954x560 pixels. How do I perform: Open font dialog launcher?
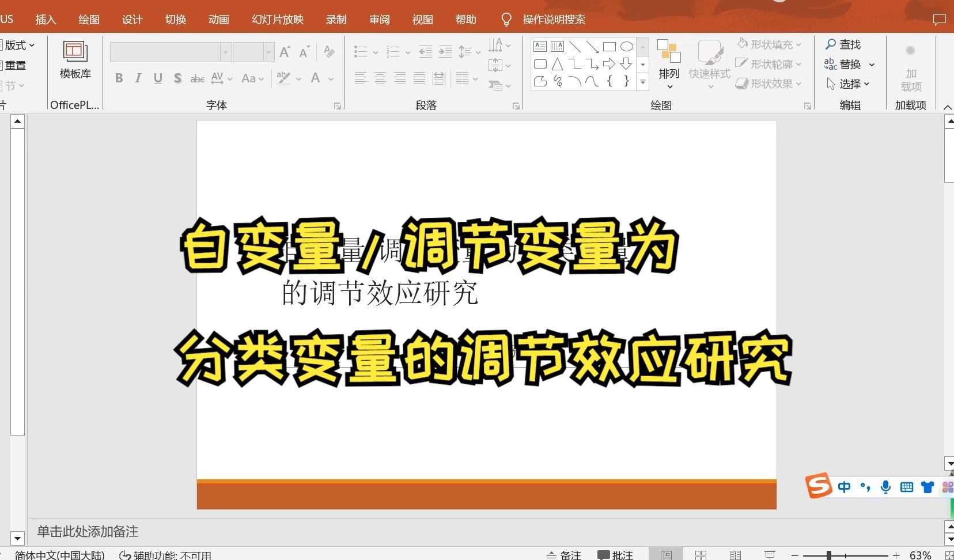pos(338,106)
